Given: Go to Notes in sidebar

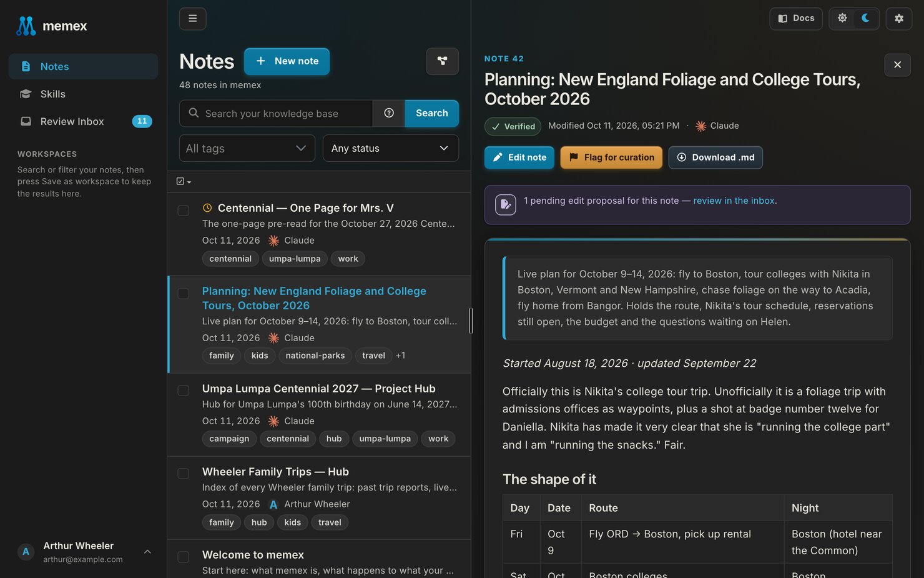Looking at the screenshot, I should (x=83, y=66).
